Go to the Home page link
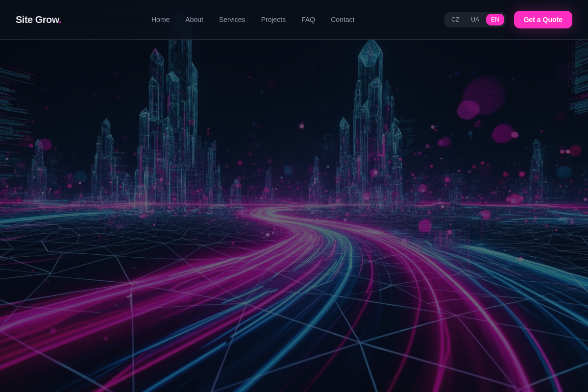This screenshot has width=588, height=392. coord(160,20)
